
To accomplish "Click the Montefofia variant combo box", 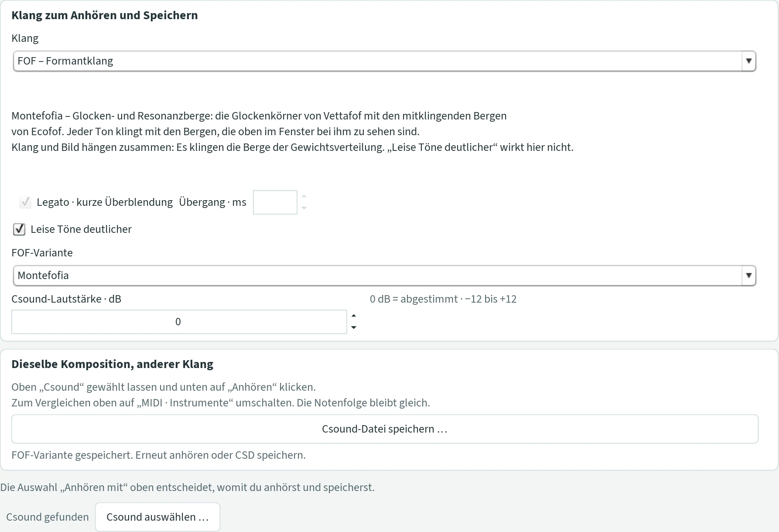I will (384, 276).
